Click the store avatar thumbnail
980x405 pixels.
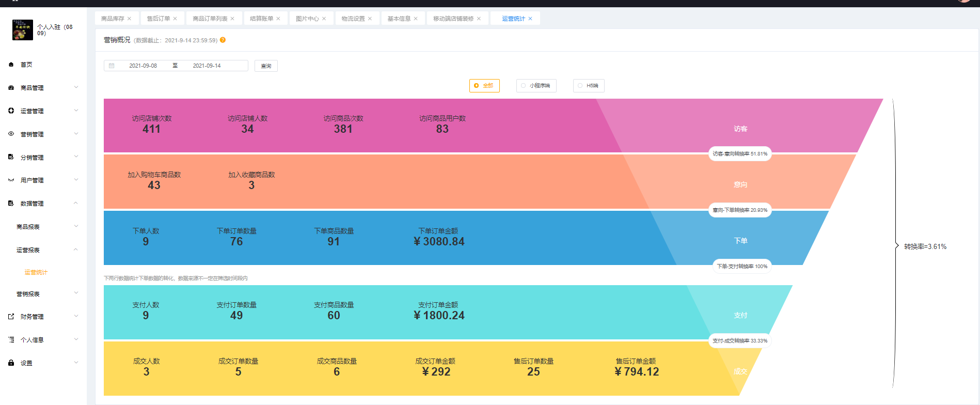(x=23, y=30)
